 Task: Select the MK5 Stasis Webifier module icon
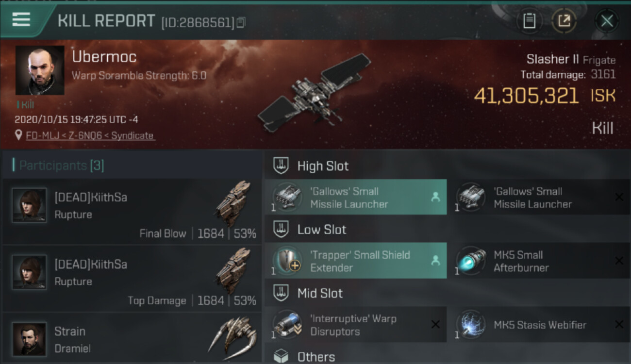point(471,325)
